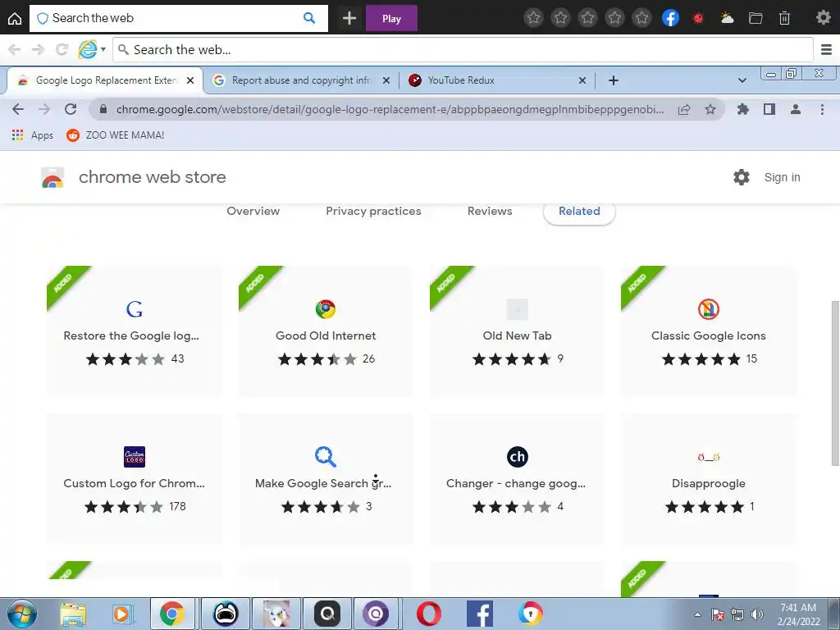
Task: Select the Related tab
Action: coord(579,211)
